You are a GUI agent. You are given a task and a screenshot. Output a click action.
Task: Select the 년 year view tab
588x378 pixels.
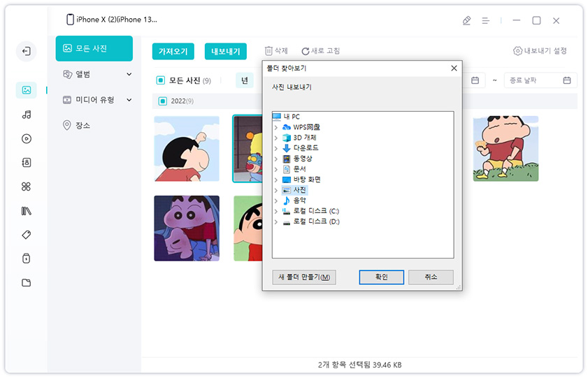tap(245, 80)
